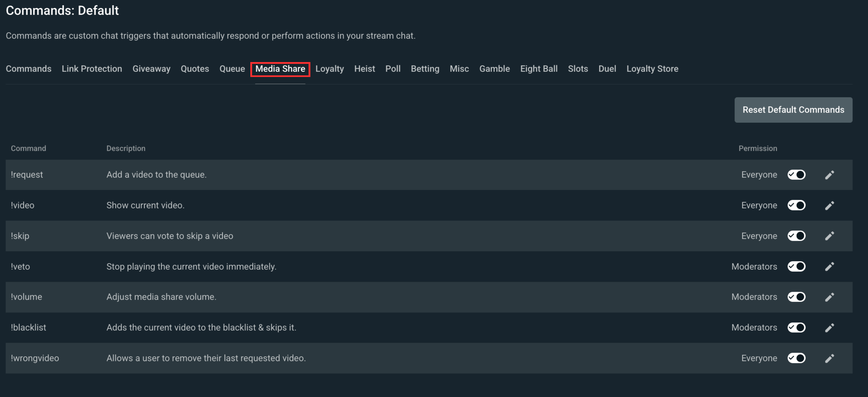Switch to the Gamble tab
The image size is (868, 397).
click(494, 69)
